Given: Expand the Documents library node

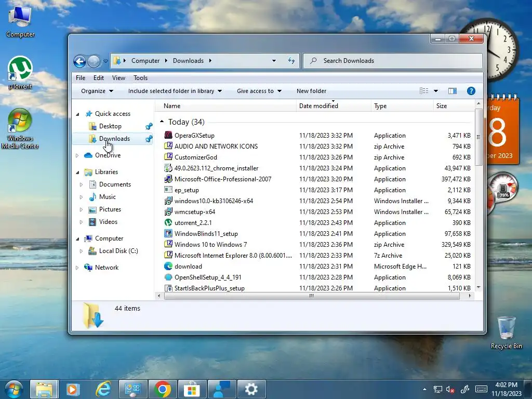Looking at the screenshot, I should point(82,185).
